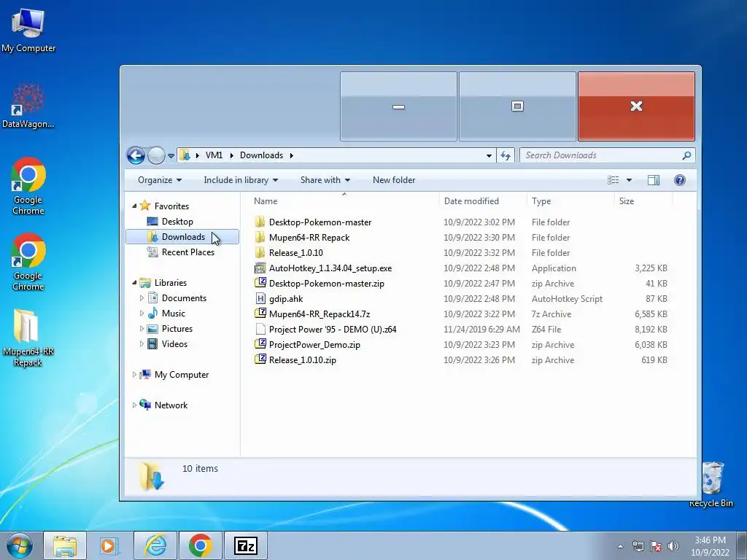The image size is (747, 560).
Task: Show hidden system tray icons
Action: [620, 546]
